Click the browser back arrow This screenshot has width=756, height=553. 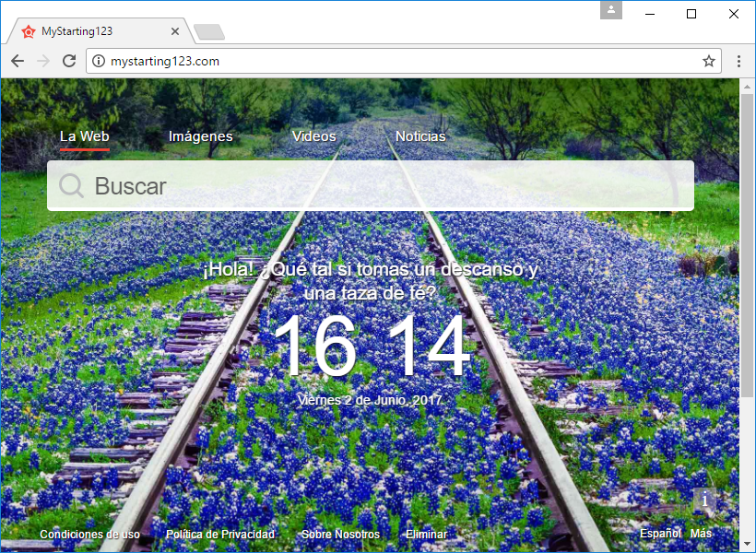tap(18, 61)
